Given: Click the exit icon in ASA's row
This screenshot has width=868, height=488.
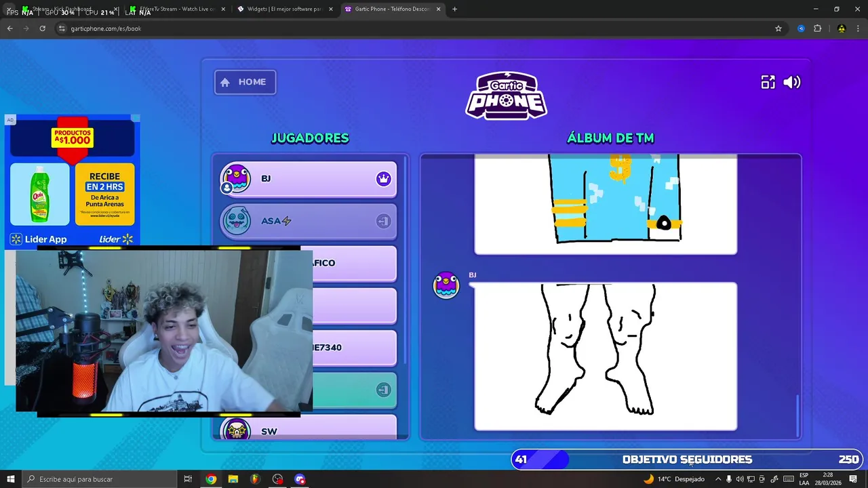Looking at the screenshot, I should coord(384,221).
